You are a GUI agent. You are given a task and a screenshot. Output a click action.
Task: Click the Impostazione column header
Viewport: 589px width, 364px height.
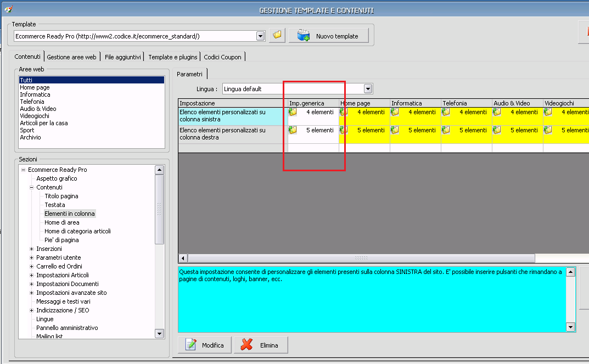coord(233,103)
